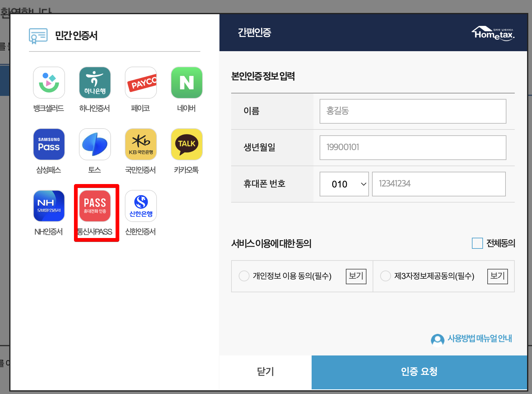The height and width of the screenshot is (394, 532).
Task: Choose the 토스 Toss blue icon
Action: [95, 144]
